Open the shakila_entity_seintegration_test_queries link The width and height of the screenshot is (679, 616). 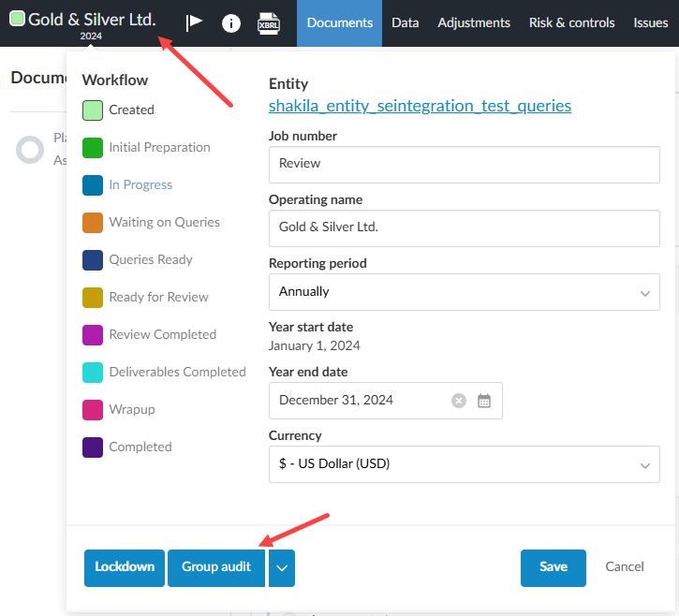click(420, 106)
